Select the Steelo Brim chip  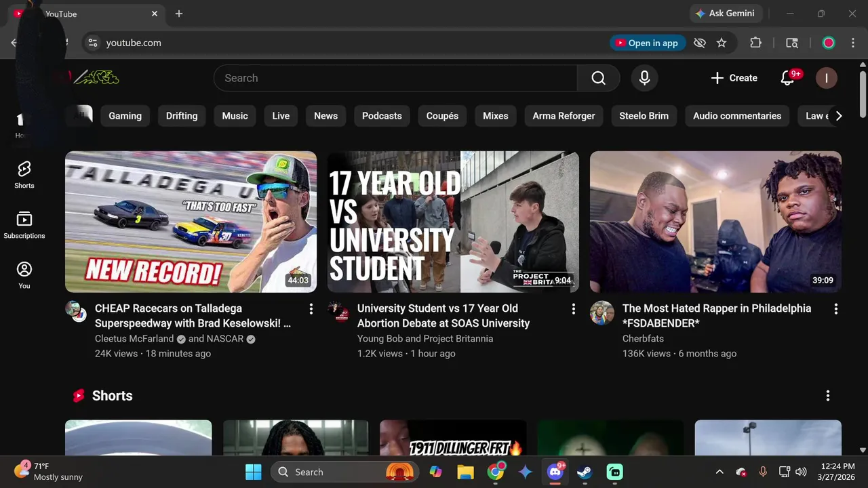pyautogui.click(x=644, y=116)
